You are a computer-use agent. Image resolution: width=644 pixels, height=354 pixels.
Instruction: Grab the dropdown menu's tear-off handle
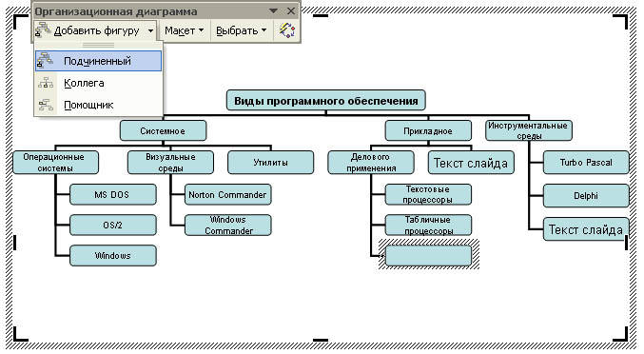tap(98, 45)
